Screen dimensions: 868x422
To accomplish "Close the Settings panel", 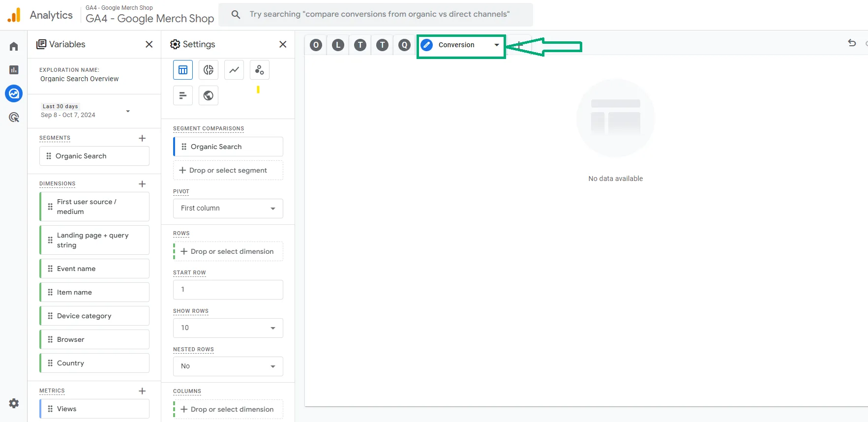I will [283, 44].
